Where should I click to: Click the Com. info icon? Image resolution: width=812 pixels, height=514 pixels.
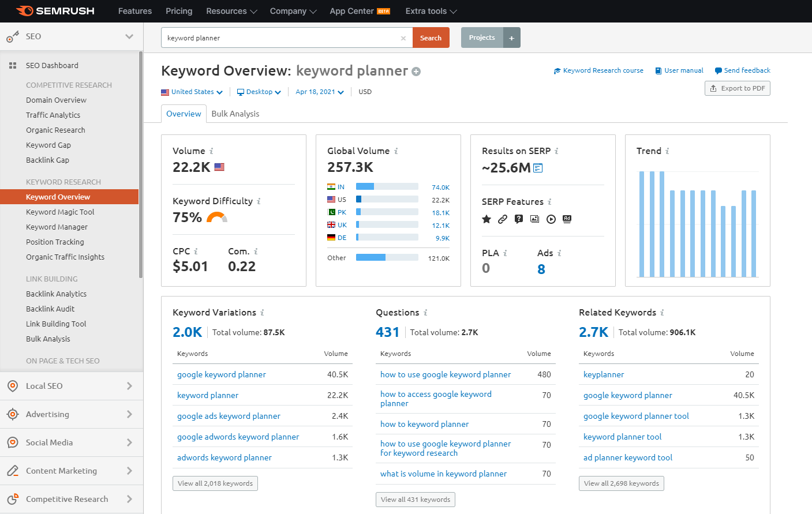256,252
